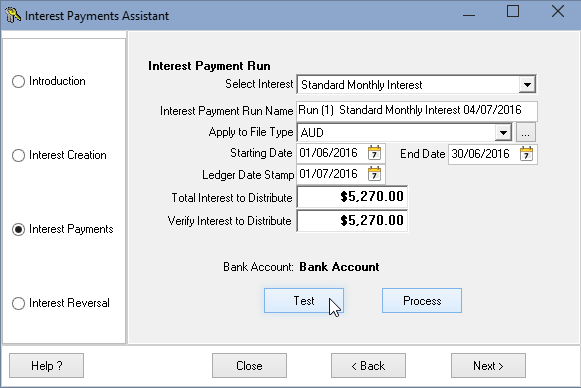Open the End Date calendar picker
This screenshot has width=581, height=388.
click(x=526, y=153)
